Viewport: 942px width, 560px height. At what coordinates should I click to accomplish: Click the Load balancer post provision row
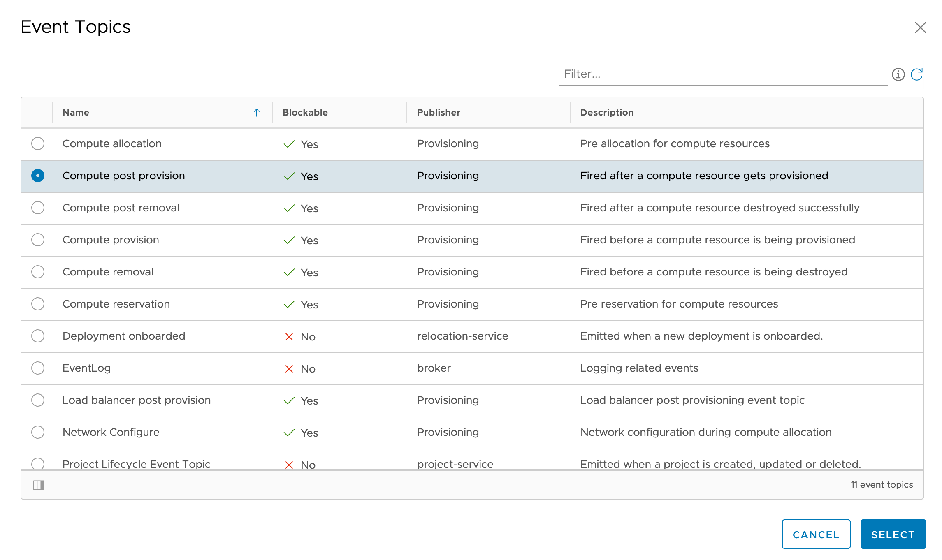pos(136,400)
